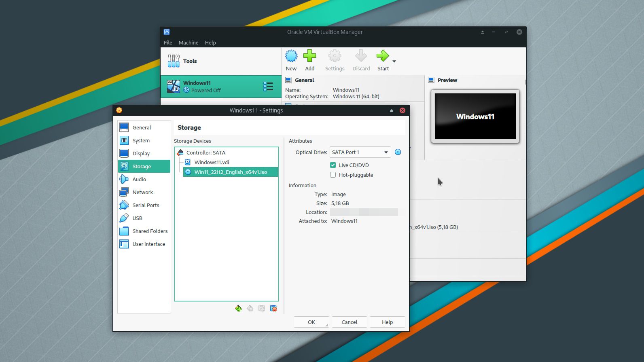
Task: Click the redacted Location field
Action: point(364,212)
